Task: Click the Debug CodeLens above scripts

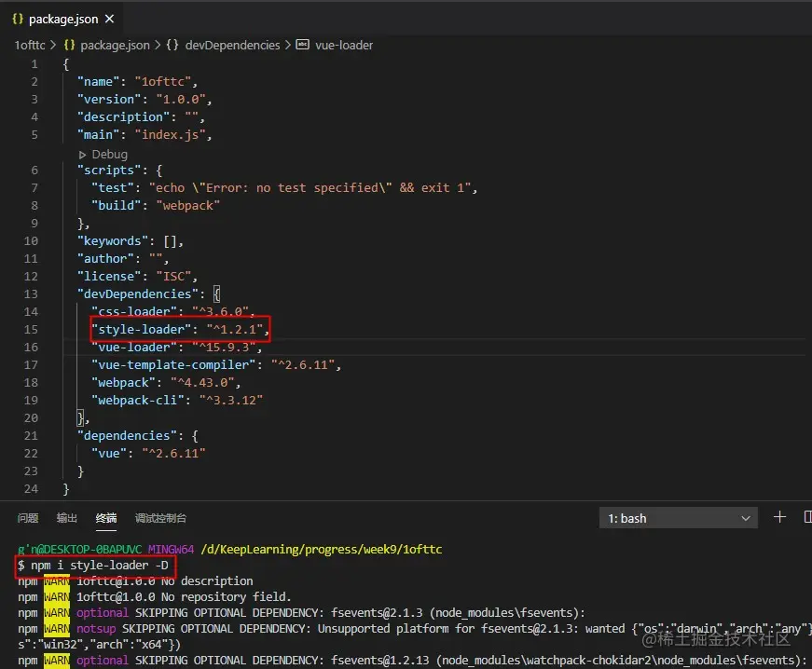Action: pyautogui.click(x=109, y=154)
